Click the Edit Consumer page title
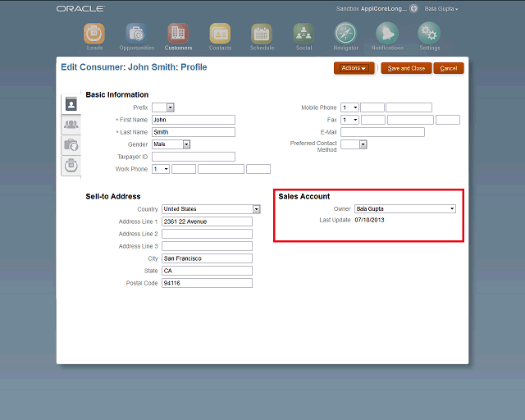 click(x=134, y=67)
